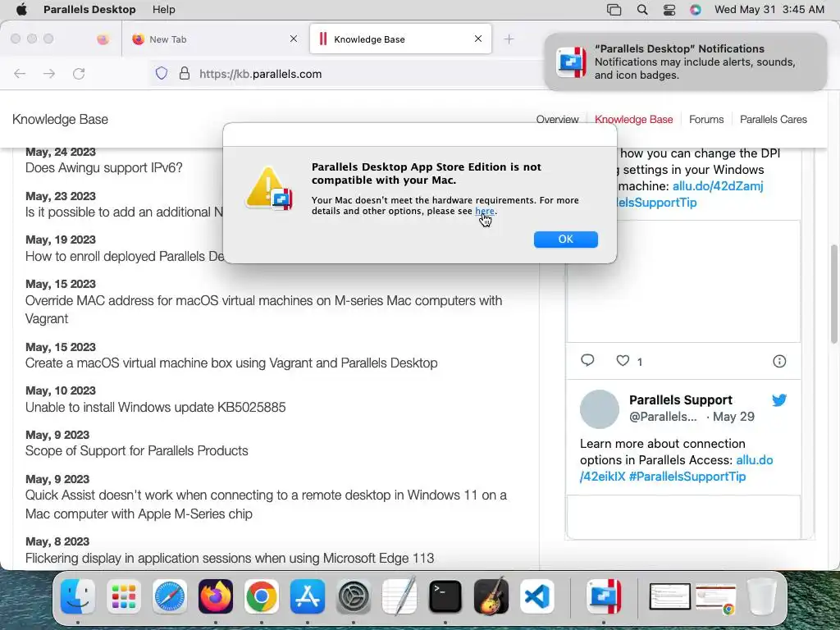
Task: Click OK in the compatibility dialog
Action: (x=566, y=240)
